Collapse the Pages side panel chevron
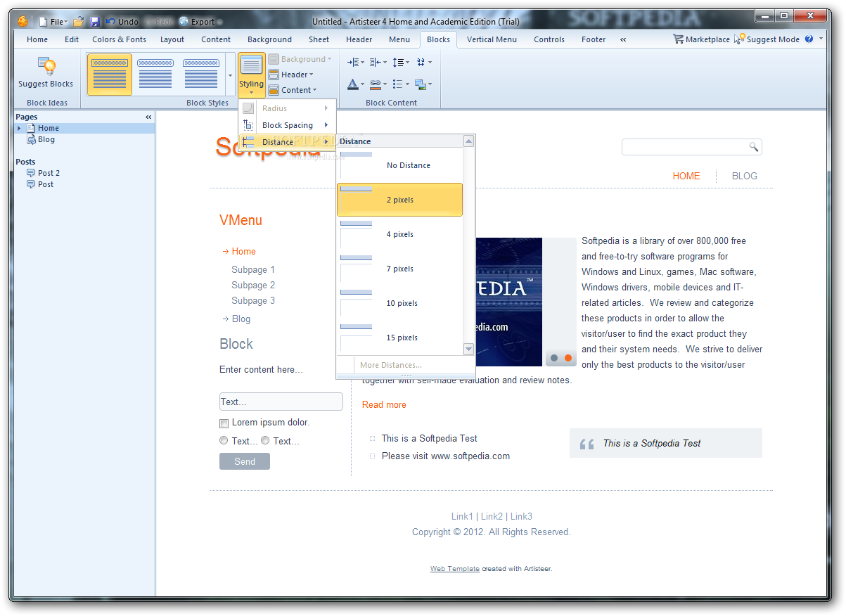The image size is (846, 616). click(148, 117)
